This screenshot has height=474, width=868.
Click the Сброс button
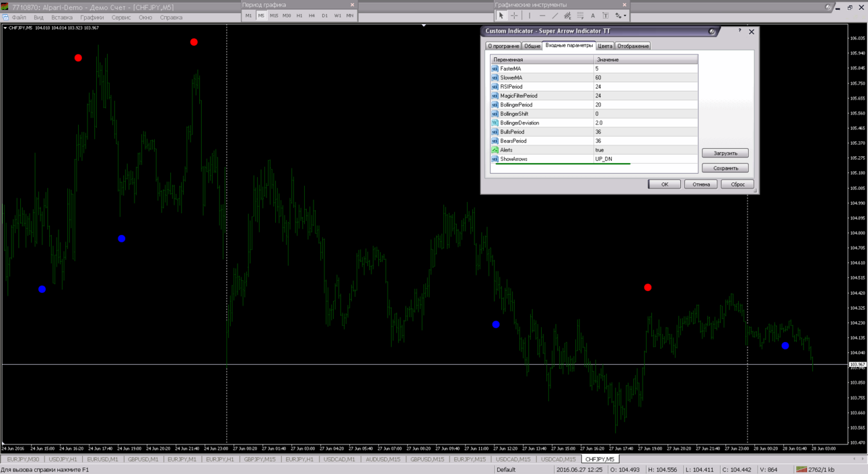(x=737, y=184)
